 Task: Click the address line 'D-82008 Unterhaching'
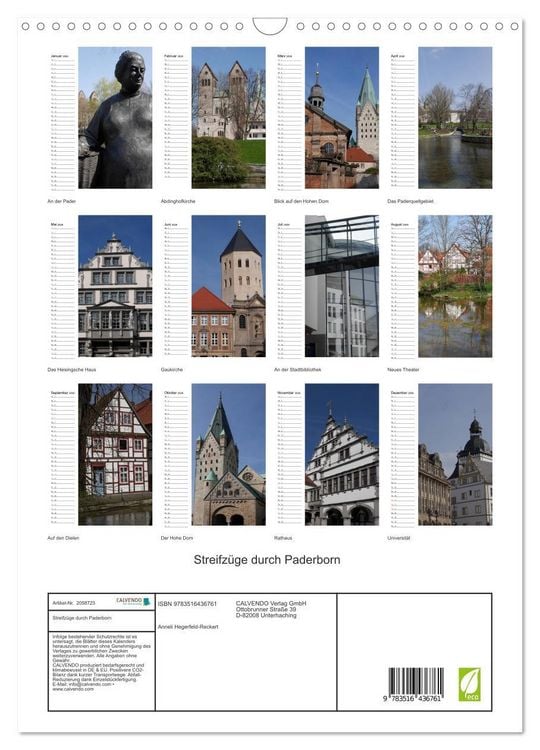[266, 616]
